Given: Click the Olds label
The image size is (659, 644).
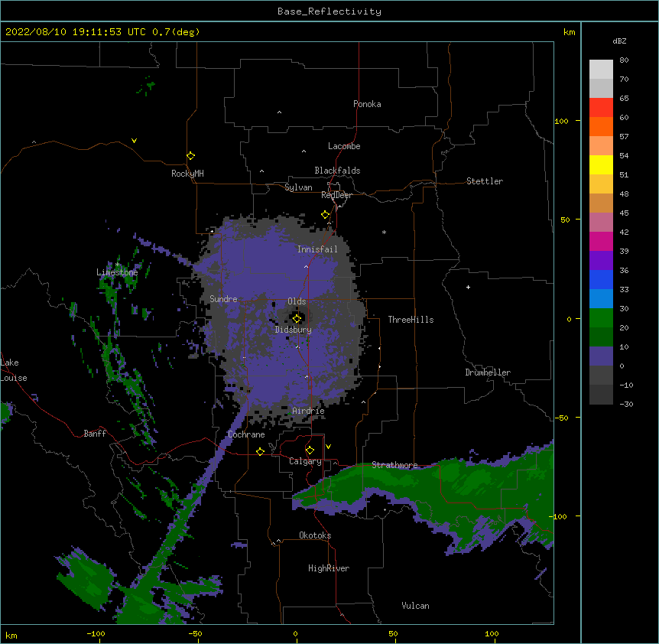Looking at the screenshot, I should [297, 301].
